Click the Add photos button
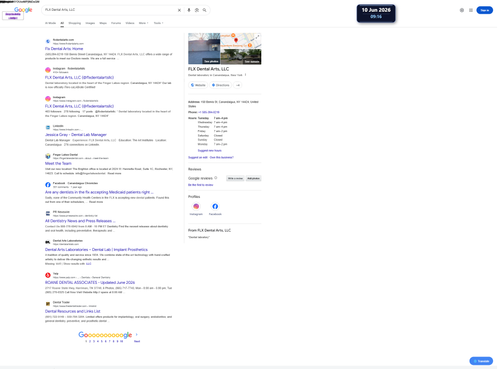The width and height of the screenshot is (500, 369). point(253,178)
